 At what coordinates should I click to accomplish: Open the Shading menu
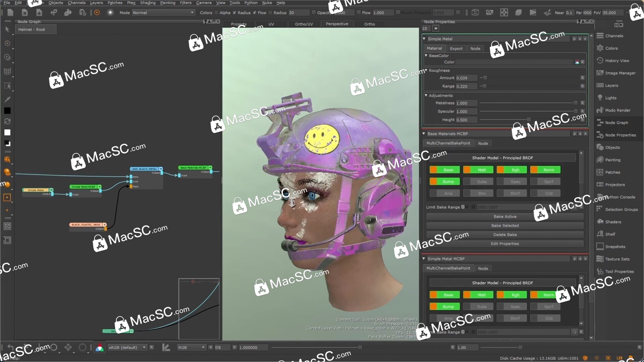click(148, 2)
